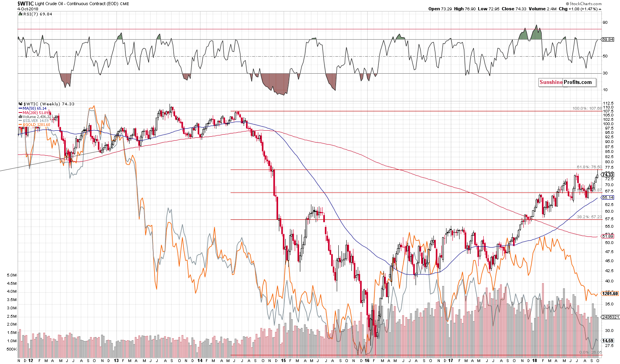The height and width of the screenshot is (364, 620).
Task: Click the 0.0%: 26.05 Fibonacci label
Action: (x=590, y=352)
